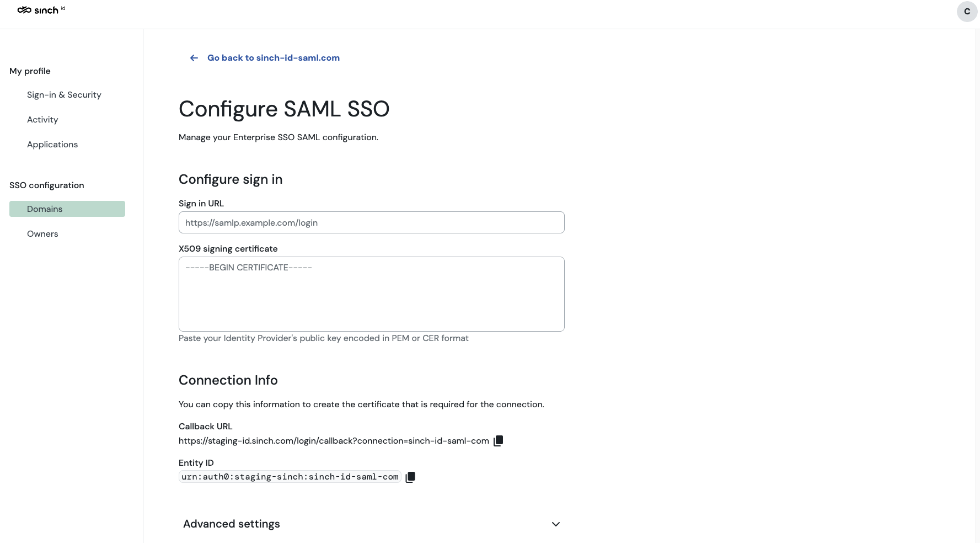This screenshot has height=543, width=980.
Task: Click the back arrow icon
Action: pyautogui.click(x=194, y=58)
